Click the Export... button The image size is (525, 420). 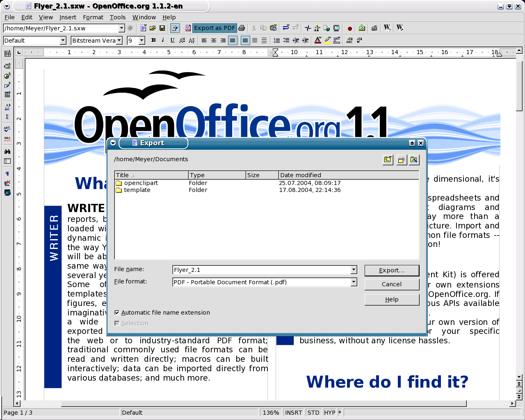point(392,270)
